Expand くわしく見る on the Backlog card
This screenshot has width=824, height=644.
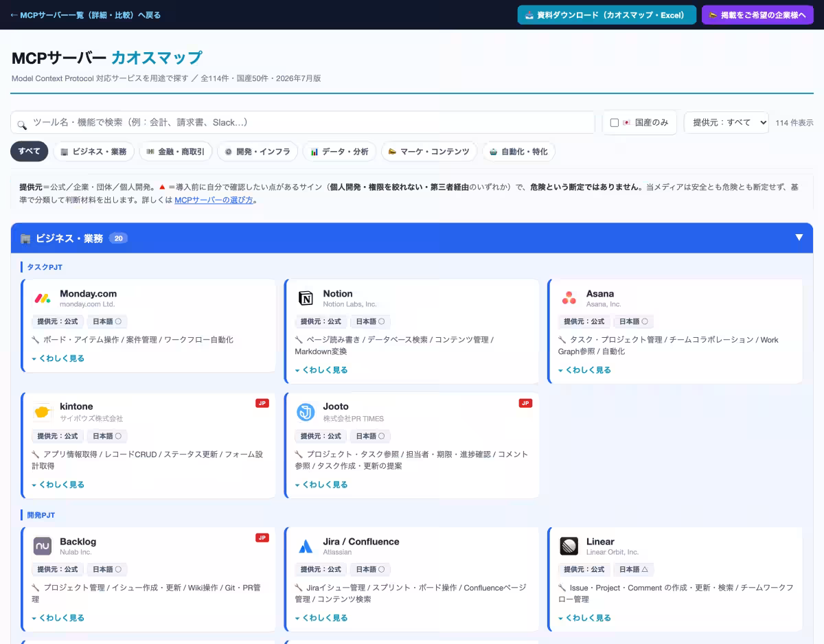click(58, 618)
